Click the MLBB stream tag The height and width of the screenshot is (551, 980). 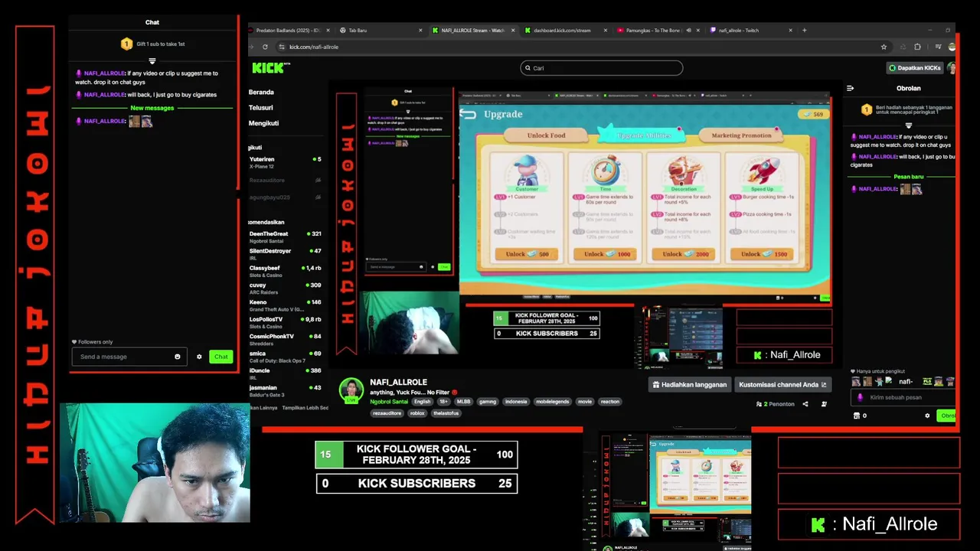(464, 402)
